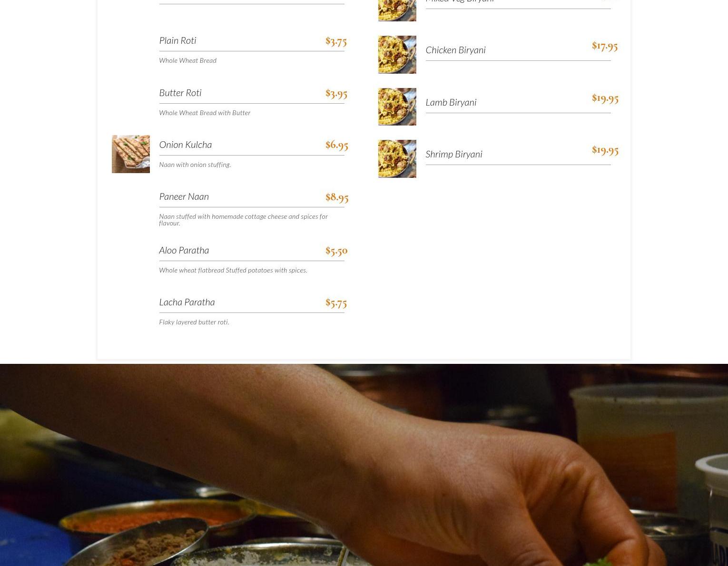The height and width of the screenshot is (566, 728).
Task: Select the Chicken Biryani title
Action: click(x=455, y=50)
